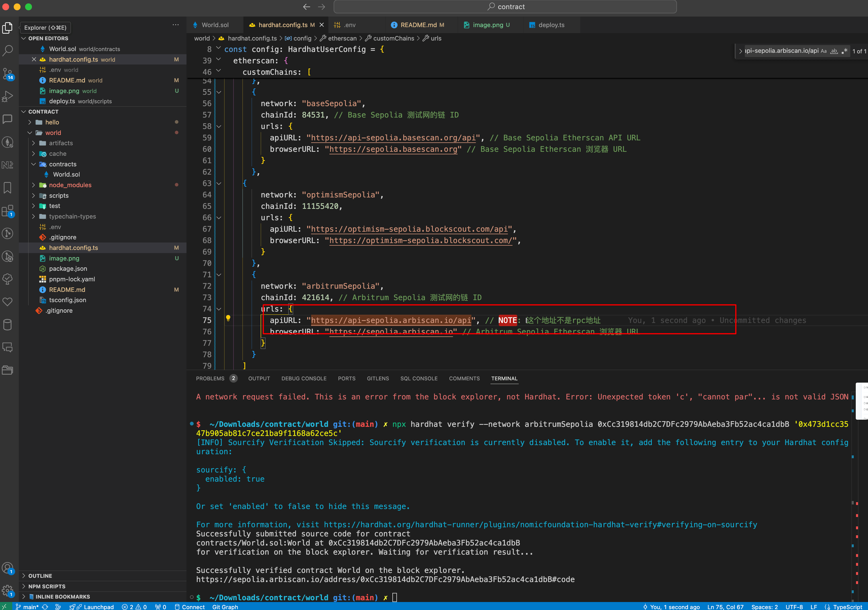Viewport: 868px width, 610px height.
Task: Open package.json in the file tree
Action: pos(68,268)
